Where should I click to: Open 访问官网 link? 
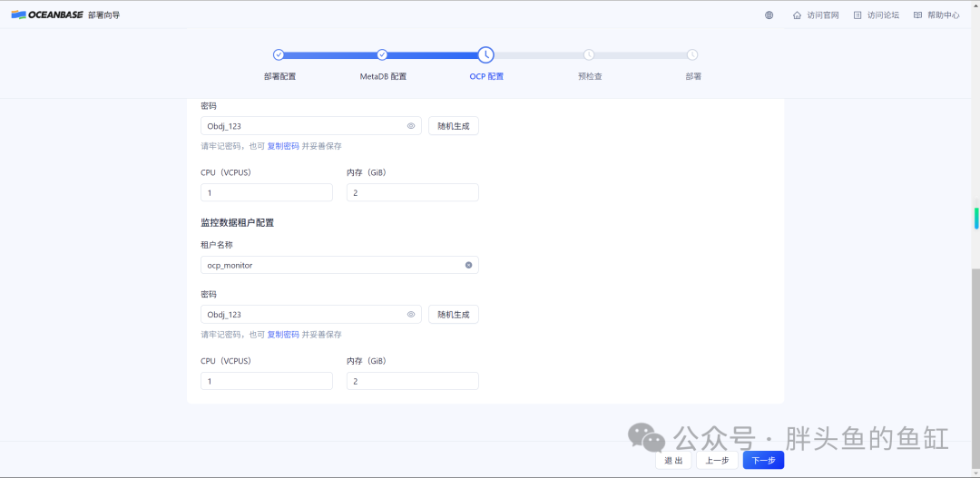[x=822, y=15]
